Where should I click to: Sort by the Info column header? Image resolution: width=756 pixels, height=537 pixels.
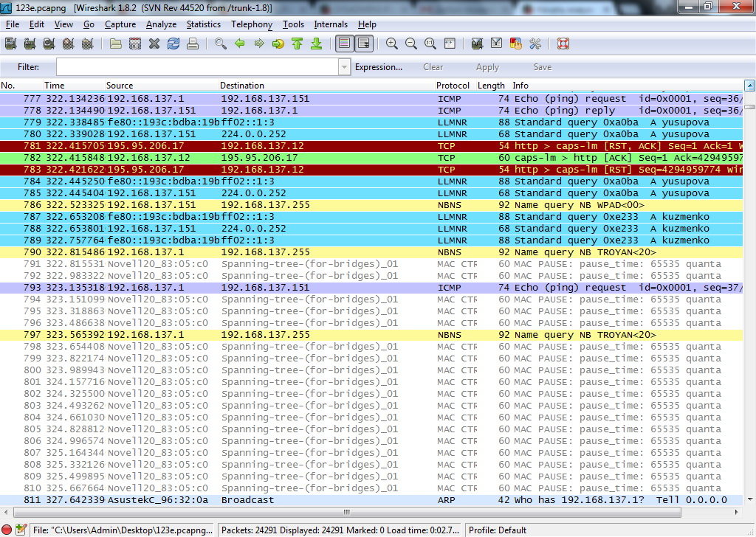tap(627, 86)
